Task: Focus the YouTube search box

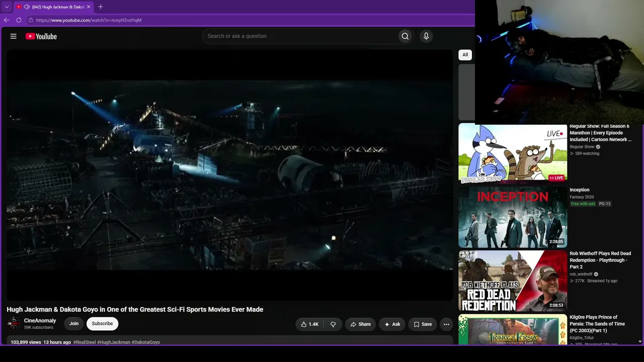Action: (300, 36)
